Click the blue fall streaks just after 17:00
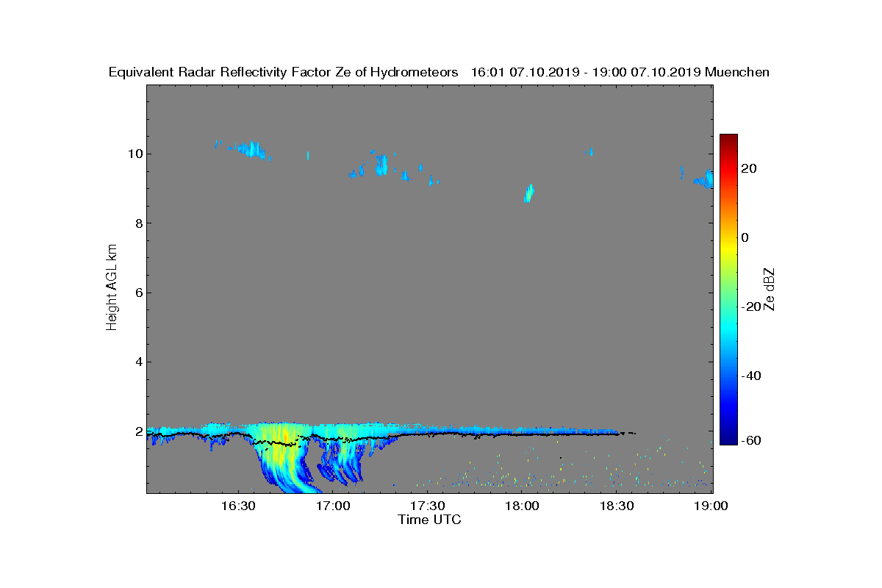The height and width of the screenshot is (588, 882). click(x=340, y=459)
